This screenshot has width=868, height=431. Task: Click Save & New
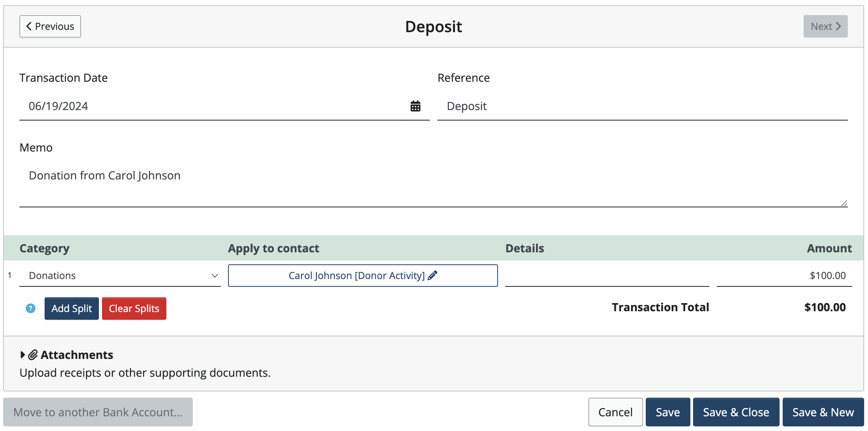click(823, 412)
